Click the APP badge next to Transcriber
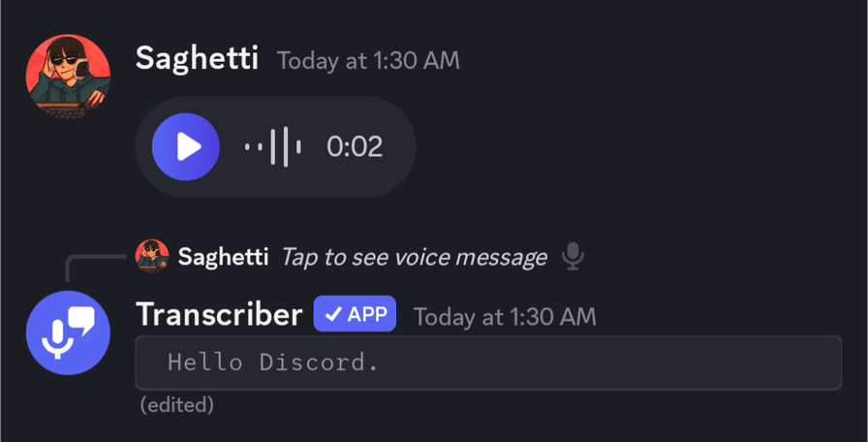 pyautogui.click(x=355, y=314)
